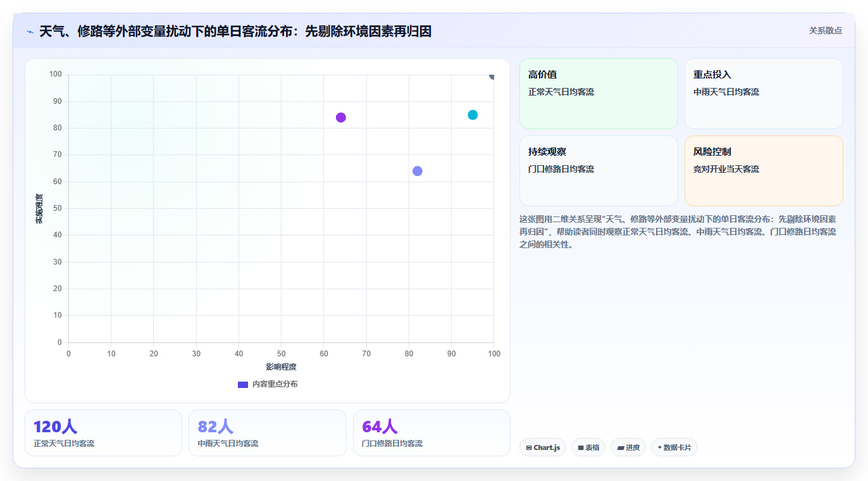Click the 实施难度 y-axis title

coord(39,208)
